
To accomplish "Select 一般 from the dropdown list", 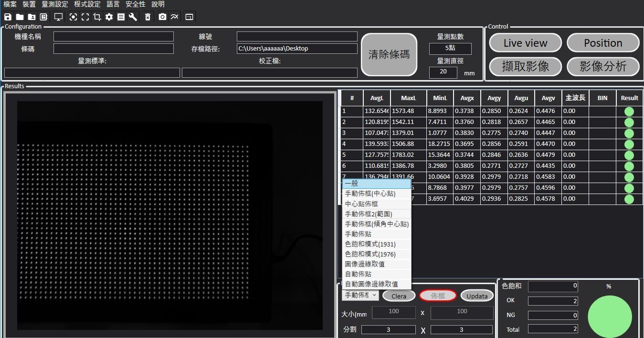I will (376, 184).
